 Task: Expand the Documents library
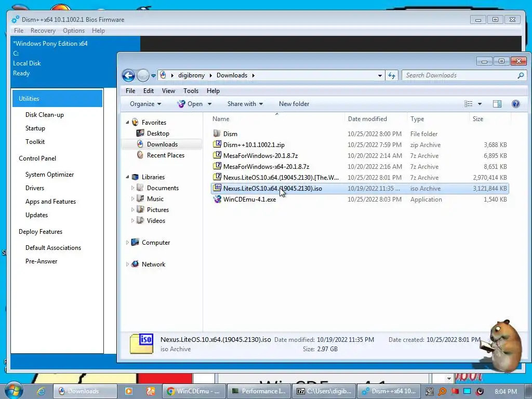tap(132, 188)
